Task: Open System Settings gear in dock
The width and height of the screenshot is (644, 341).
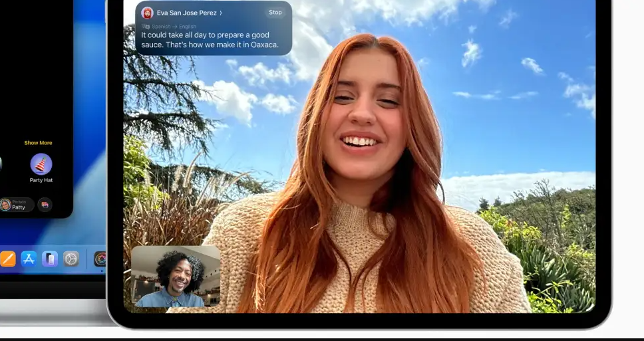Action: coord(71,259)
